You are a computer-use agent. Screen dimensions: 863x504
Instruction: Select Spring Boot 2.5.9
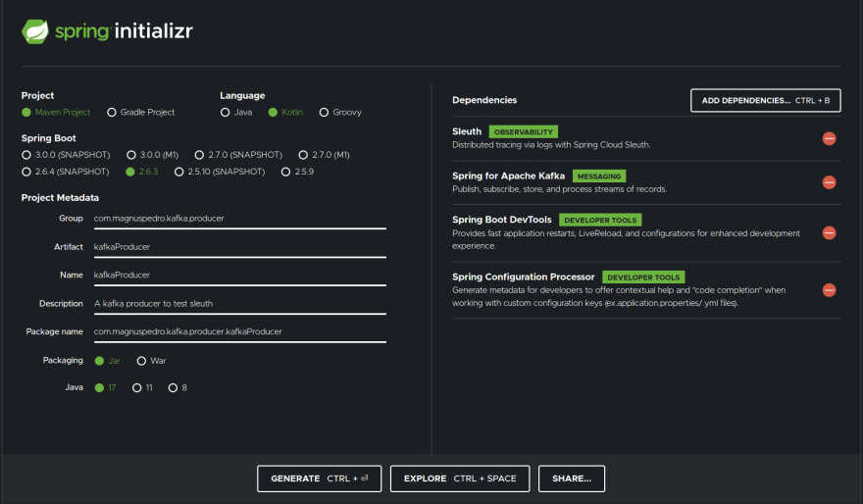pos(297,172)
